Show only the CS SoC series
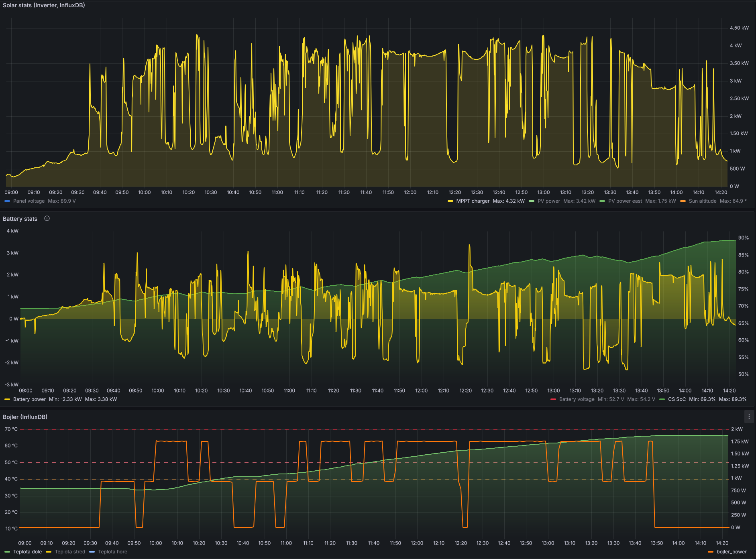This screenshot has width=756, height=559. (x=677, y=399)
